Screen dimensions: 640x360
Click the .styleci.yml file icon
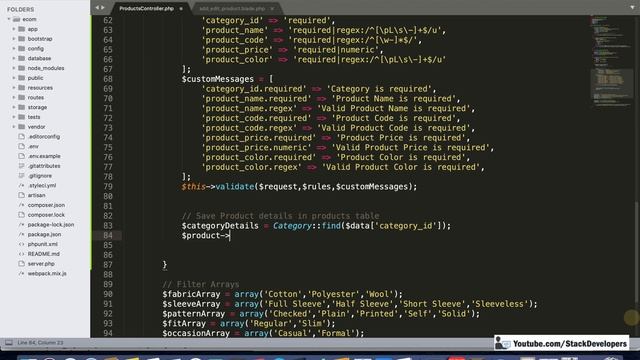[x=22, y=185]
